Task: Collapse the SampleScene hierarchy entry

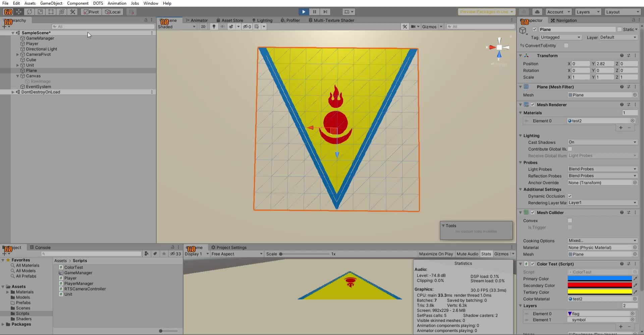Action: [13, 33]
